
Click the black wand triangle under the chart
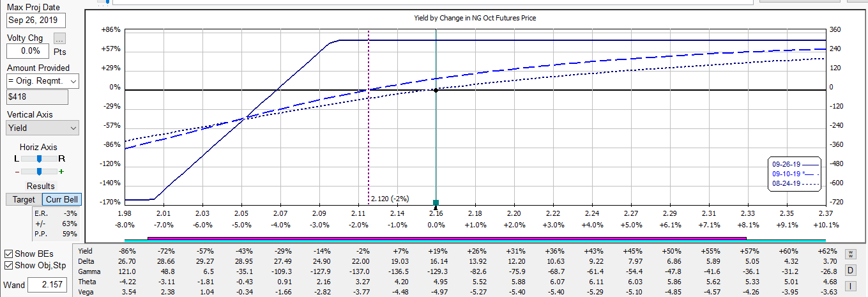pos(436,208)
